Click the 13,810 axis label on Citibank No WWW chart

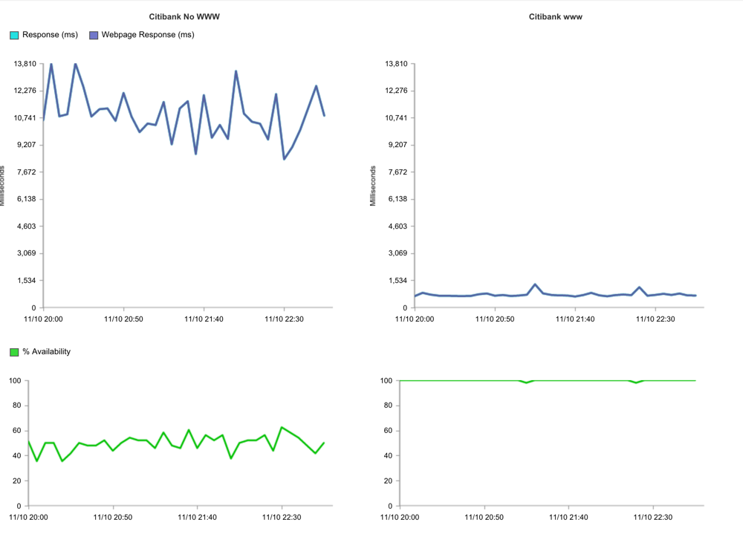[25, 63]
